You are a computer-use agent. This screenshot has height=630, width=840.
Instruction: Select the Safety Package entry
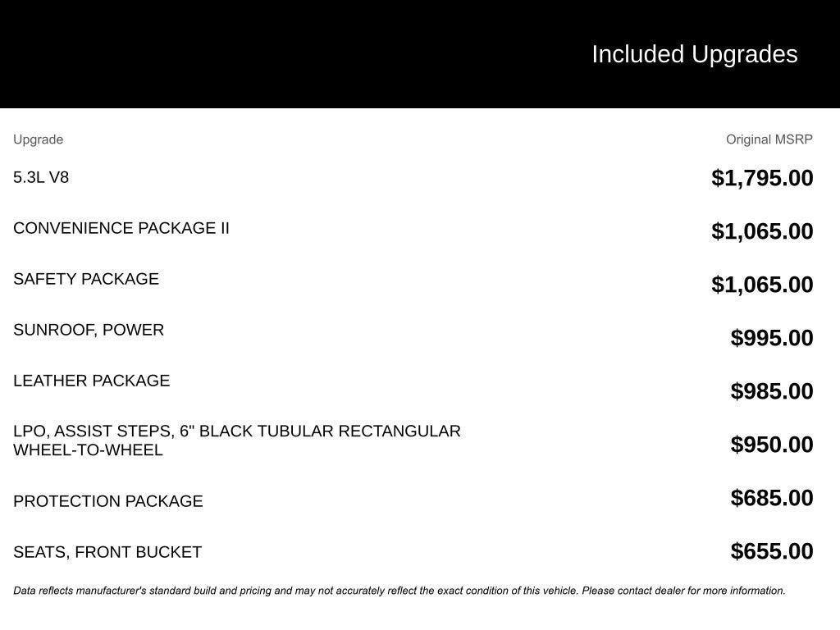[x=86, y=279]
